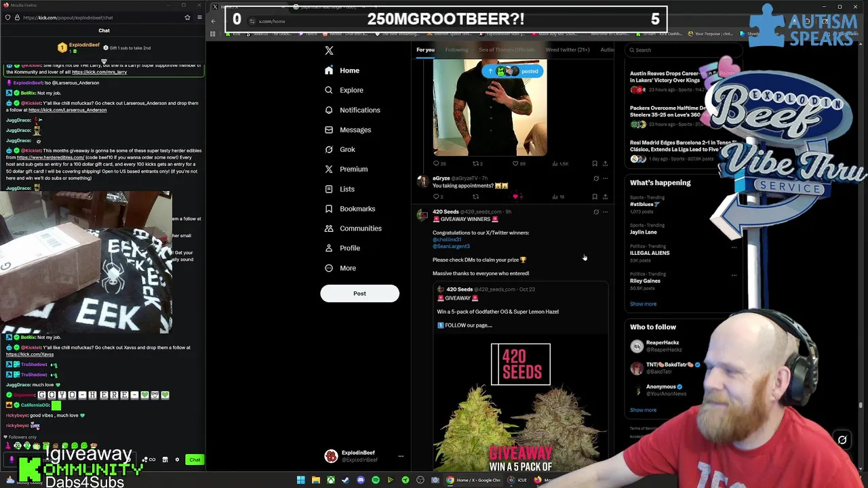868x488 pixels.
Task: Open Premium in X sidebar
Action: point(346,169)
